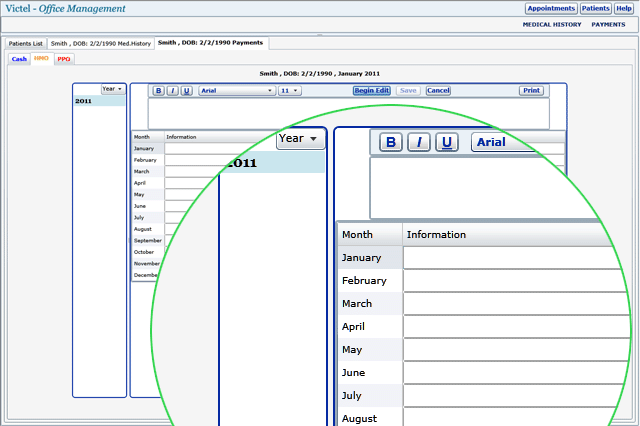Viewport: 640px width, 426px height.
Task: Open the Appointments section
Action: [x=551, y=9]
